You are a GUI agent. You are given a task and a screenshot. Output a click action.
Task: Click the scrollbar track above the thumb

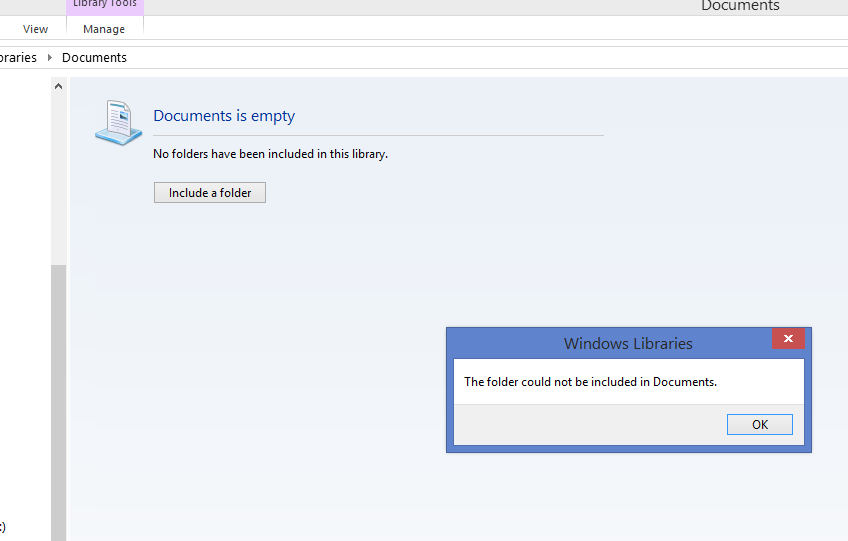(58, 180)
